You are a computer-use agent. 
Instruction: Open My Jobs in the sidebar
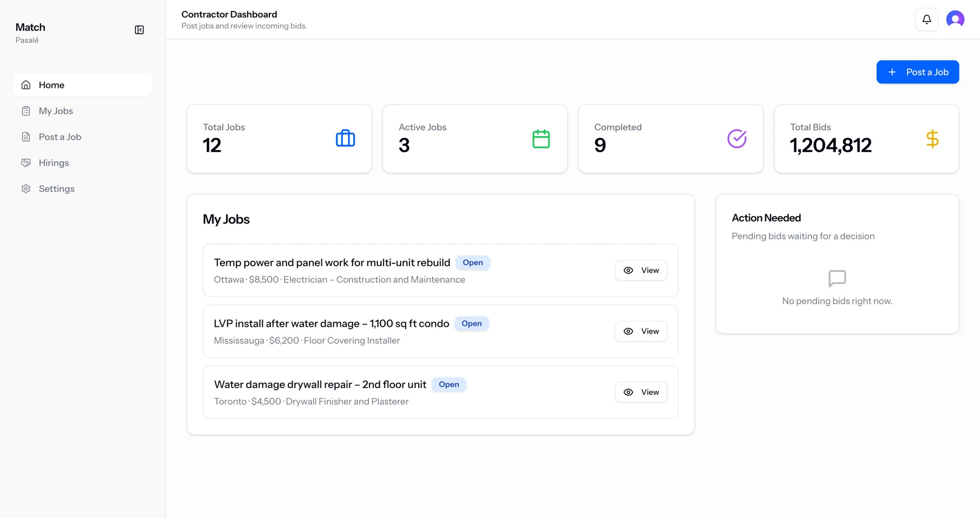(x=83, y=111)
